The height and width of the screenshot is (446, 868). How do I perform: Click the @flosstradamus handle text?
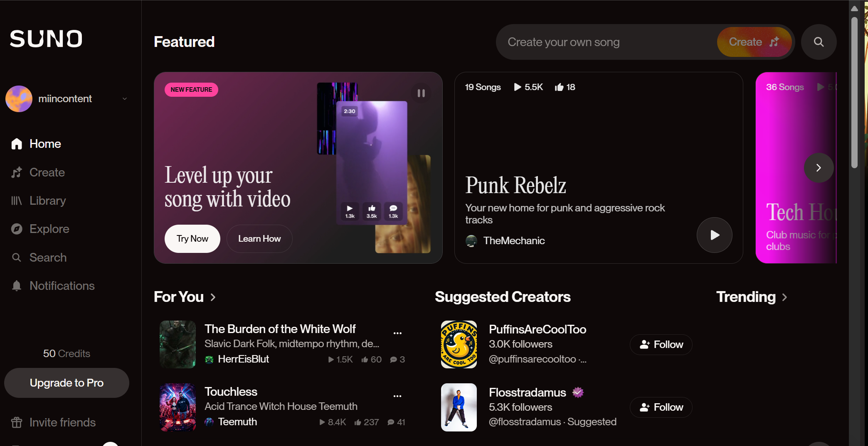tap(525, 422)
